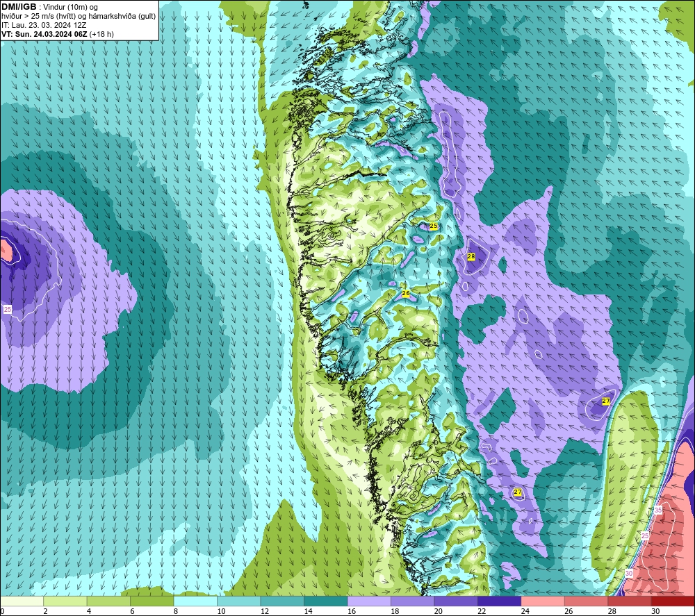
Task: Click the yellow gust label '26'
Action: [x=406, y=293]
